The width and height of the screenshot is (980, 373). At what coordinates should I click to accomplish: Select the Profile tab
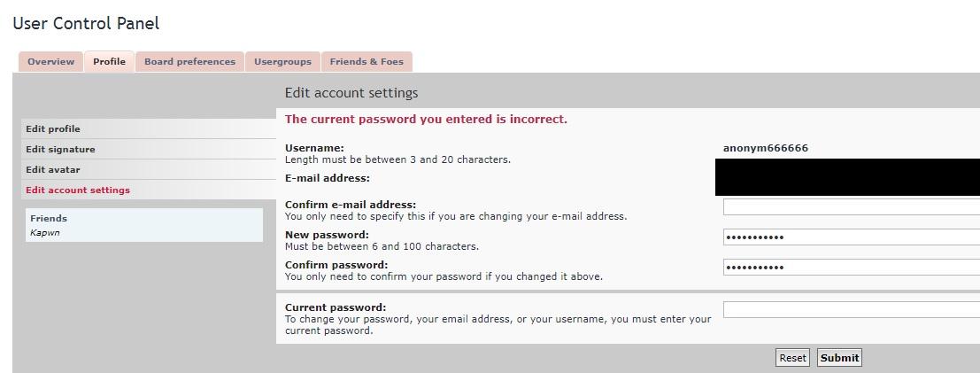109,62
